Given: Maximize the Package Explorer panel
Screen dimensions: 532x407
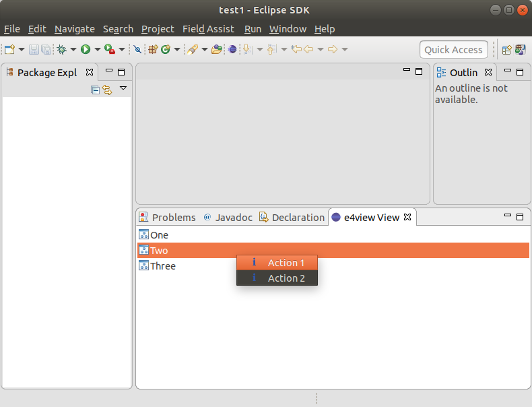Looking at the screenshot, I should click(x=121, y=72).
